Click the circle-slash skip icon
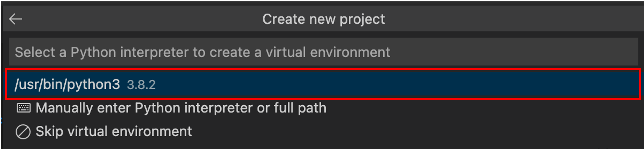The image size is (644, 149). (x=23, y=132)
